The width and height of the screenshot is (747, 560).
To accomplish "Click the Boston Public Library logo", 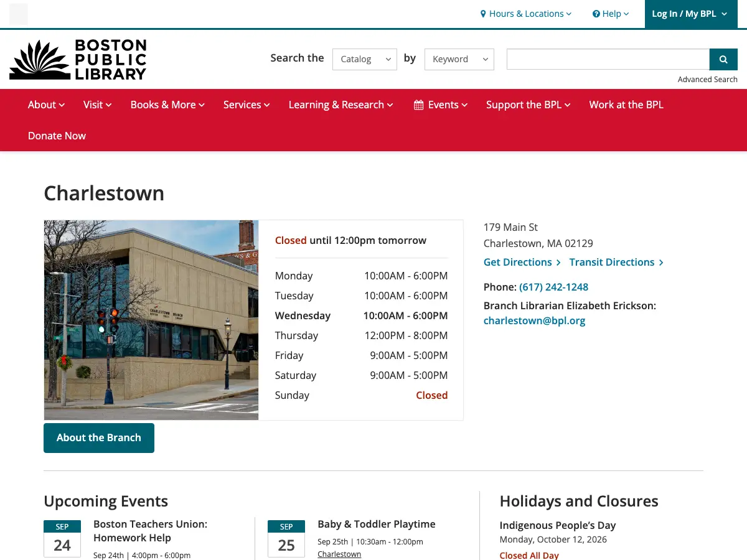I will click(78, 59).
